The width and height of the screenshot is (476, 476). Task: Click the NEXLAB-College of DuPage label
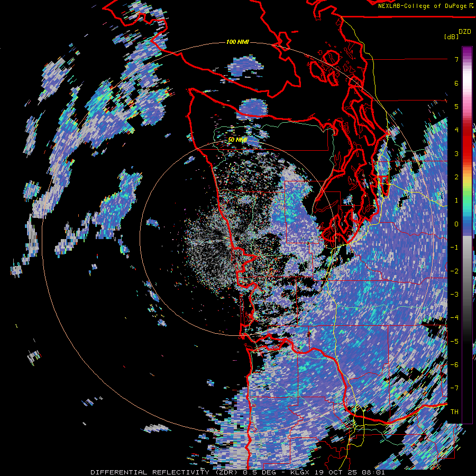(x=425, y=6)
